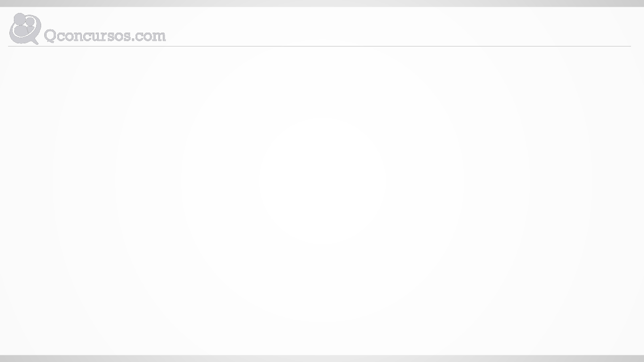Click the gray top border bar

(x=322, y=3)
